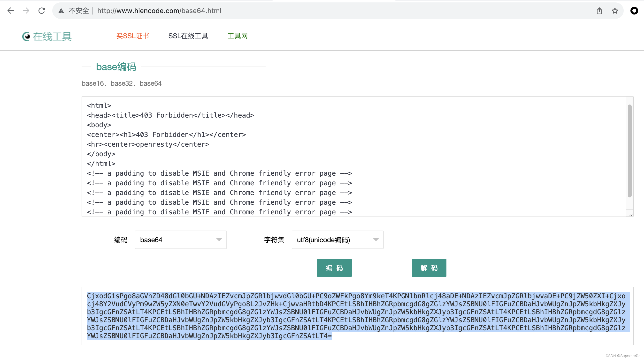Open the base64 encoding dropdown

181,240
